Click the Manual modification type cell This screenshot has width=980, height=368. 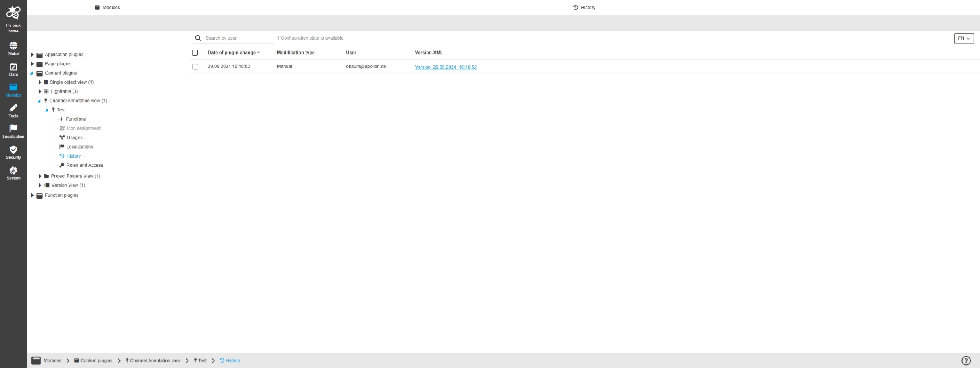285,67
